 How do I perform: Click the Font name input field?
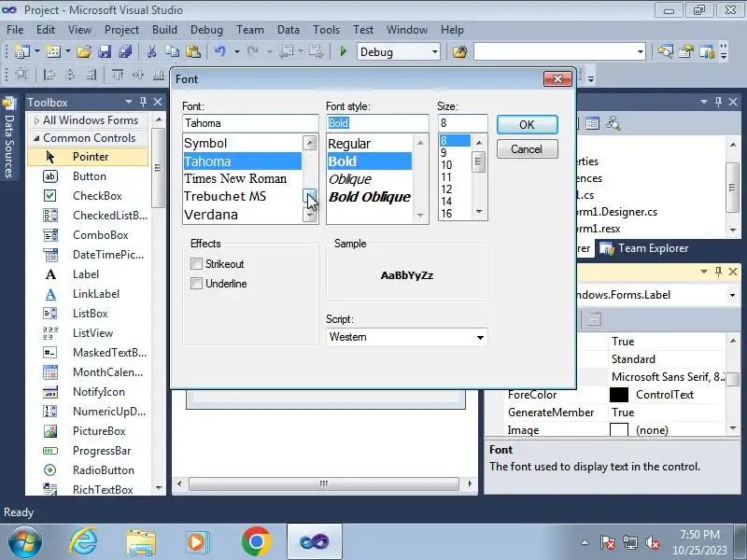click(x=250, y=123)
